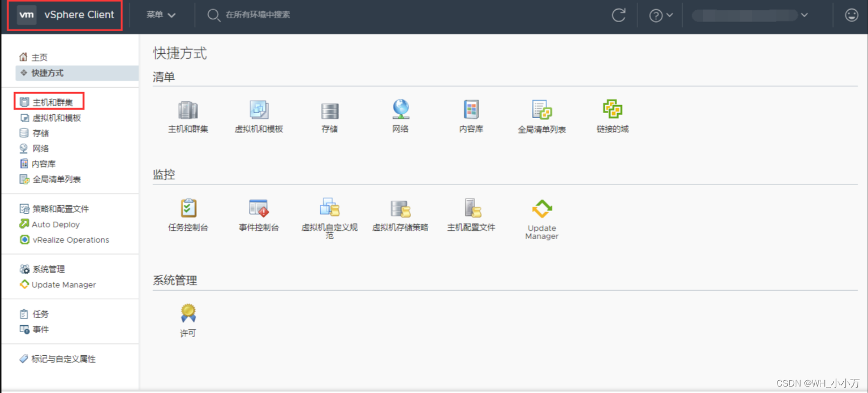Open 任务 in sidebar
868x393 pixels.
pyautogui.click(x=34, y=314)
